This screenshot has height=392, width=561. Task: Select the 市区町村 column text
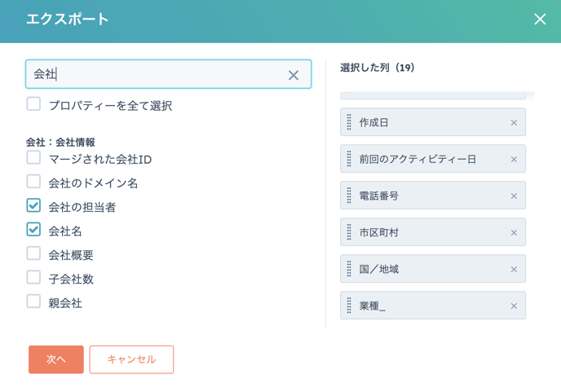[379, 233]
